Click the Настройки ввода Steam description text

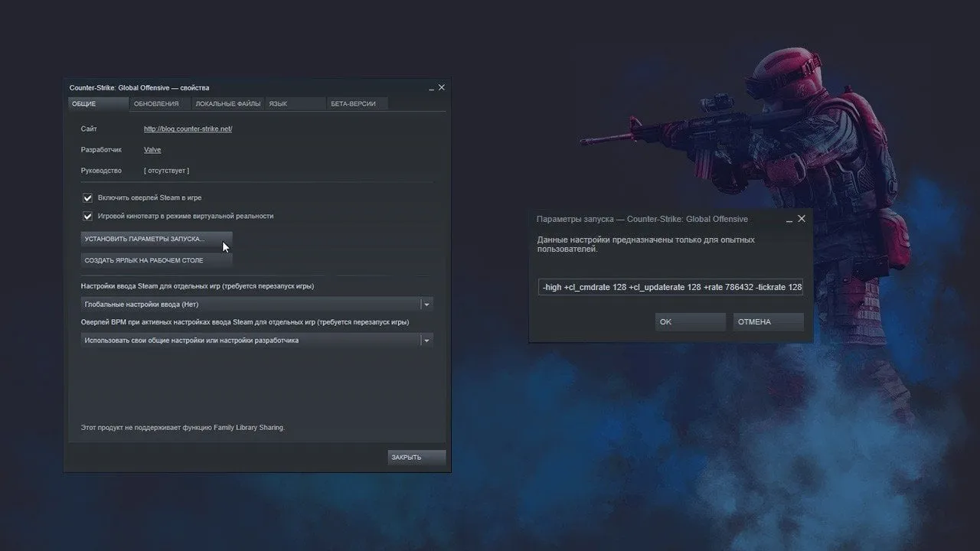click(x=198, y=286)
